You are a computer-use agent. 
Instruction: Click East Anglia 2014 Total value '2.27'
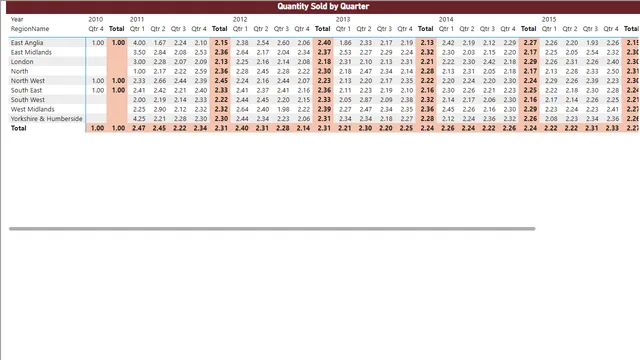530,42
